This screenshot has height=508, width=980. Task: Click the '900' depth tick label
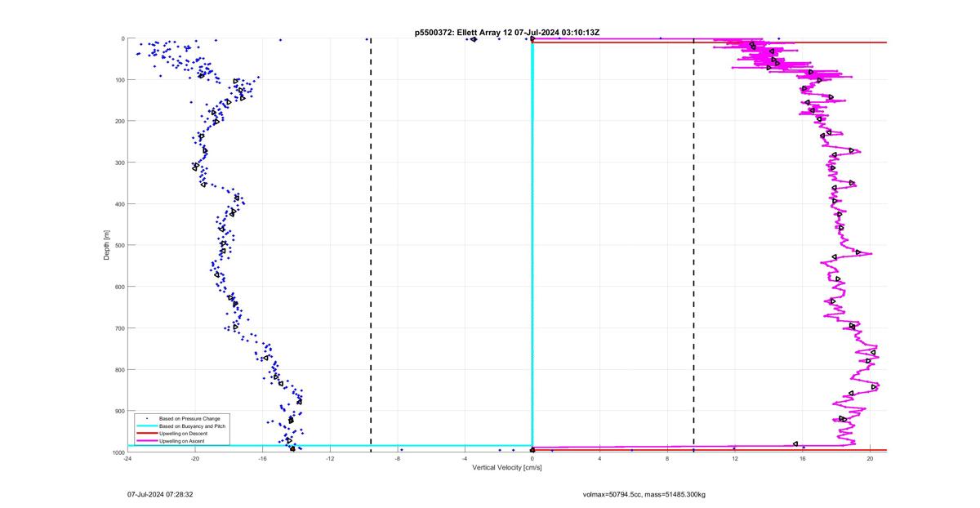[x=119, y=411]
